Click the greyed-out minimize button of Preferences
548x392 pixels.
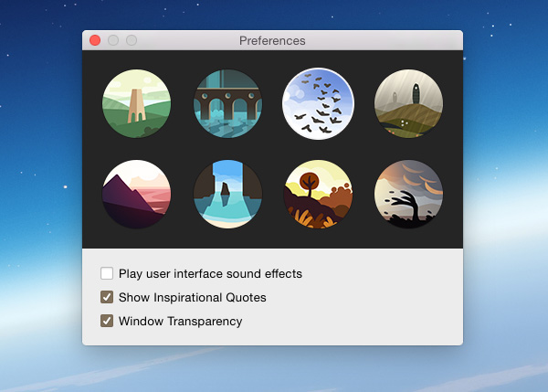pos(113,40)
